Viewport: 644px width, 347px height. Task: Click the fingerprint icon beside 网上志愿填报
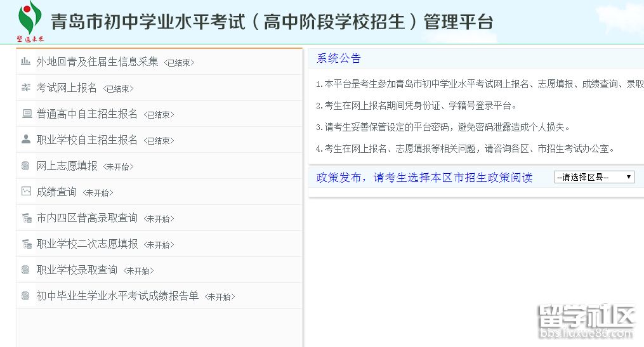(26, 166)
